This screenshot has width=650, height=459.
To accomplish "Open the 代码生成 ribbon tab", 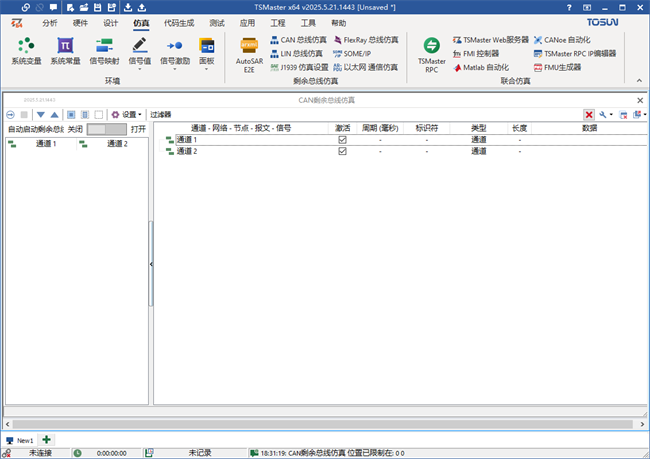I will click(x=180, y=22).
